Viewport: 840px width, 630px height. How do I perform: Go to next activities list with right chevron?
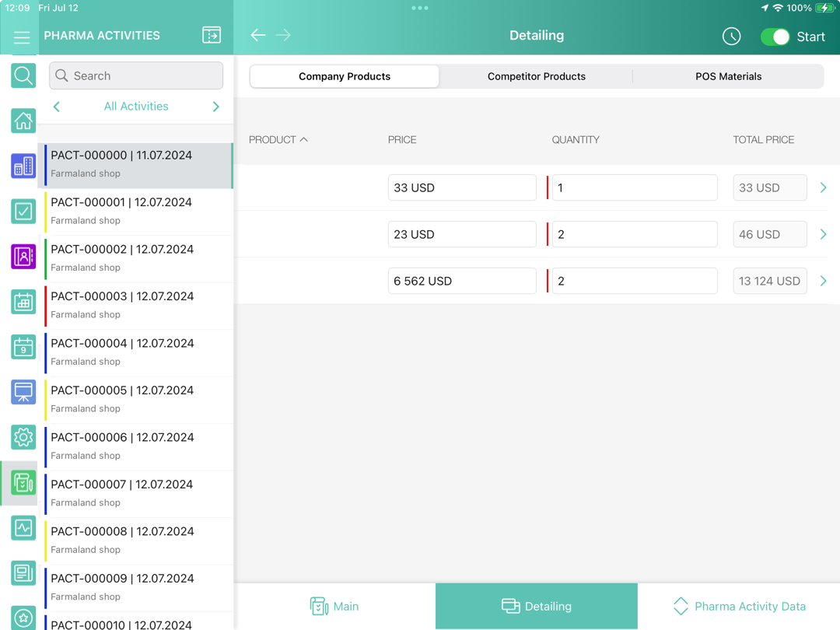(x=216, y=107)
